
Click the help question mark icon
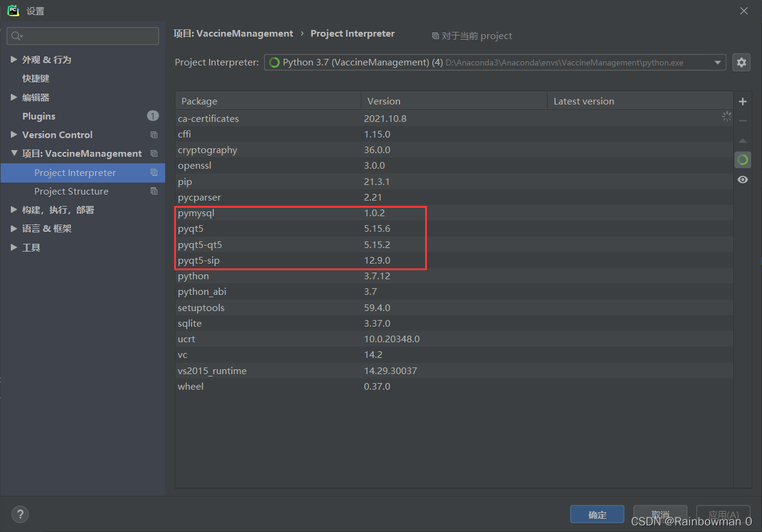tap(20, 514)
